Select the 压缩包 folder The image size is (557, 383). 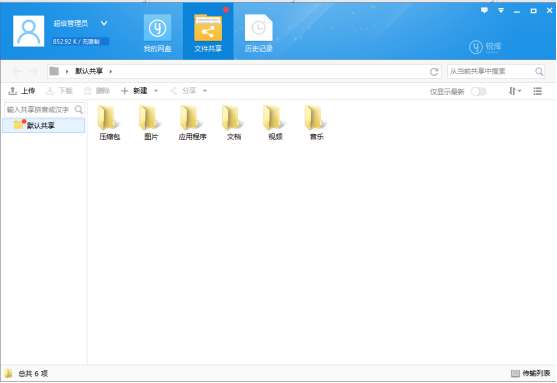click(109, 123)
